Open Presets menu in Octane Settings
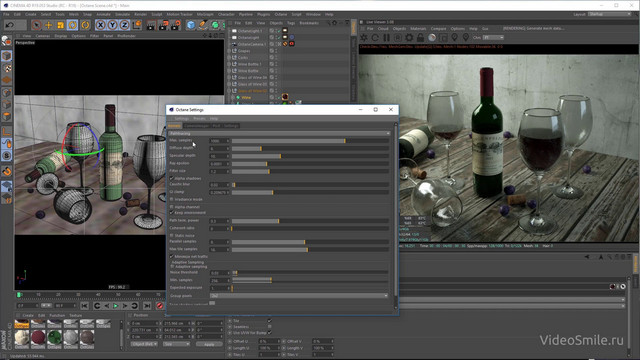The image size is (640, 360). [x=200, y=118]
